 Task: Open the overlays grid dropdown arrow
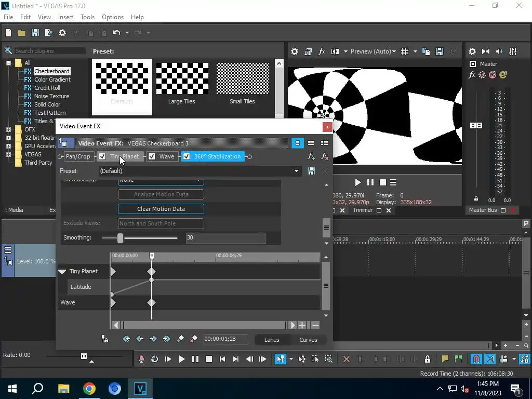pyautogui.click(x=415, y=51)
